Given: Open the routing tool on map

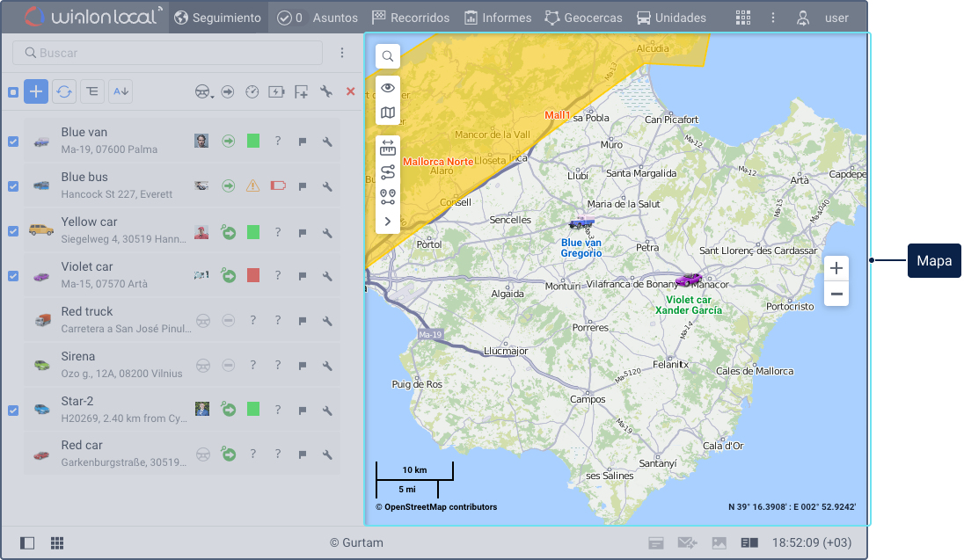Looking at the screenshot, I should coord(388,172).
